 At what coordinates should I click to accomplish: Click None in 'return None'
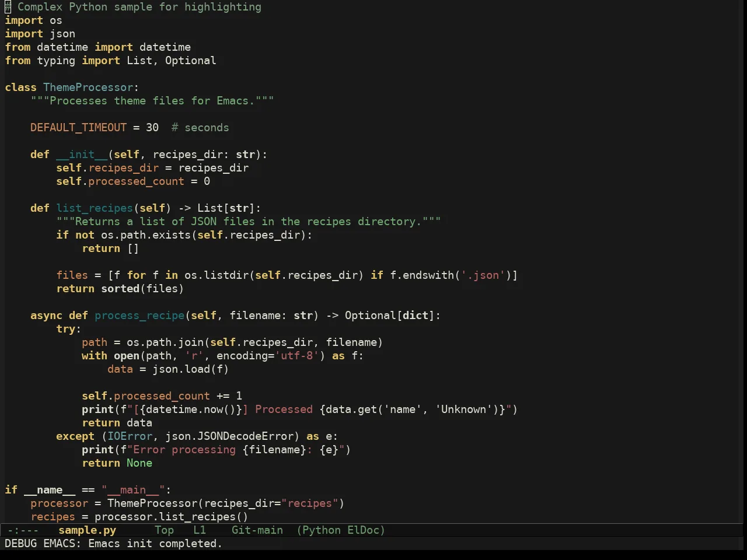tap(139, 463)
